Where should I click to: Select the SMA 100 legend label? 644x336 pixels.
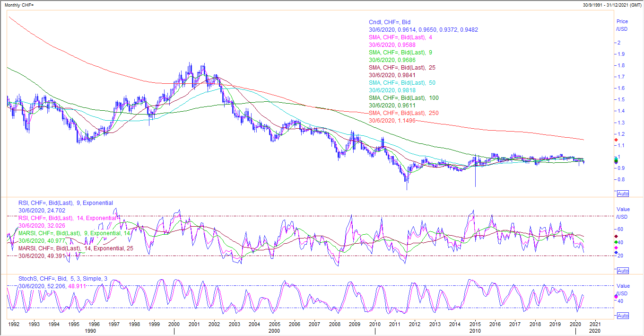(403, 98)
